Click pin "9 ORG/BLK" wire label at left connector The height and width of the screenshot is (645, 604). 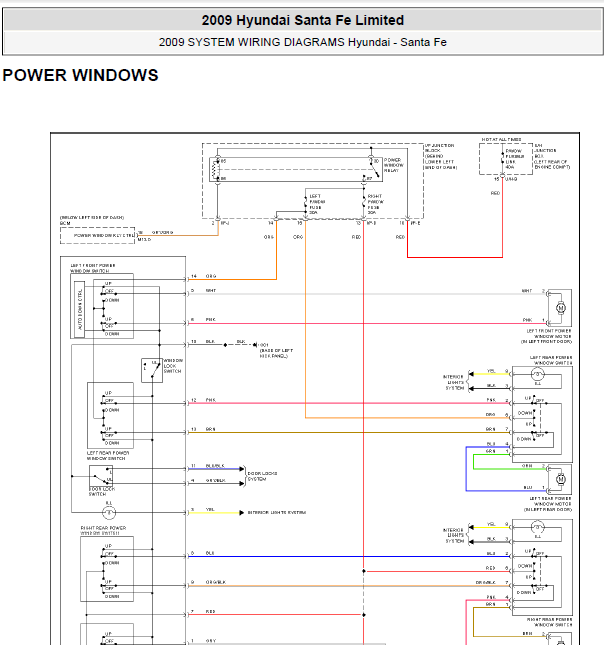coord(208,582)
